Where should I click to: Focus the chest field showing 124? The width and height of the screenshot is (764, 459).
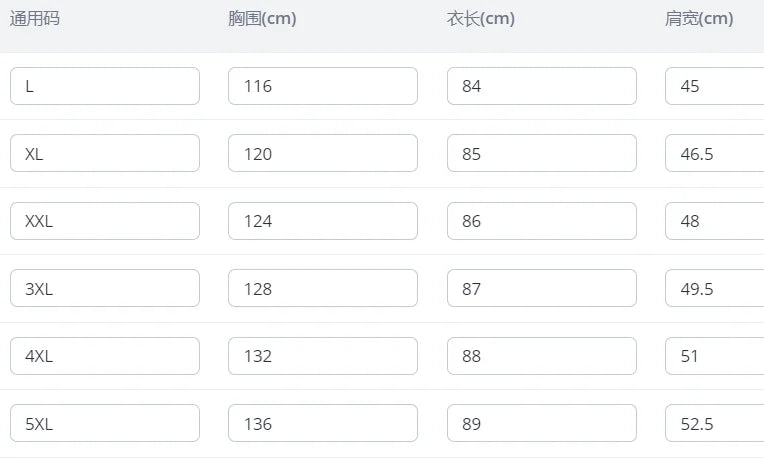(323, 221)
